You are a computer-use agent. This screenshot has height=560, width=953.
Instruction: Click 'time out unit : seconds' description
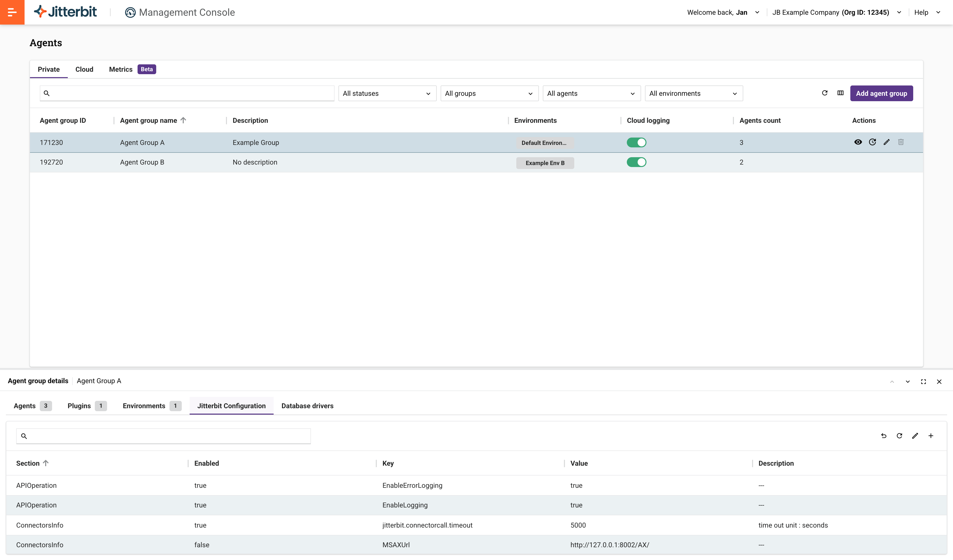coord(793,525)
